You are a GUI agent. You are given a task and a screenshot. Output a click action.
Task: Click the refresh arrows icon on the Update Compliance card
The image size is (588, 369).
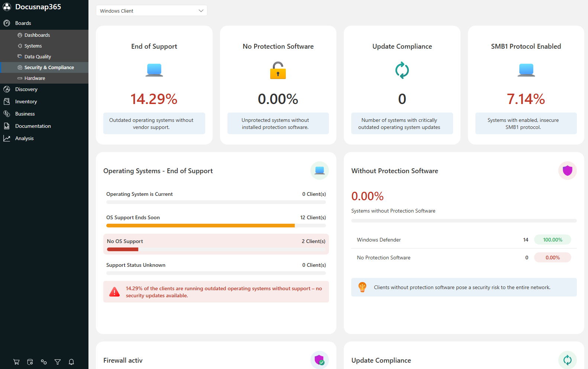402,70
